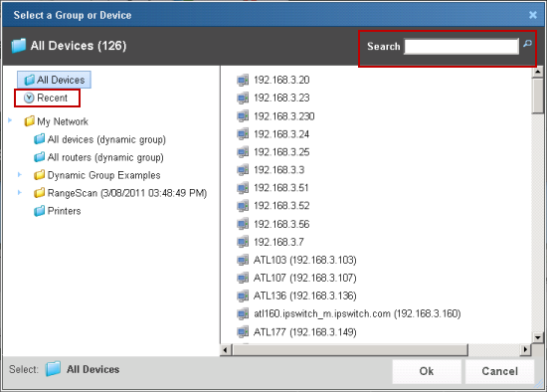Expand Dynamic Group Examples folder
547x392 pixels.
[x=20, y=174]
